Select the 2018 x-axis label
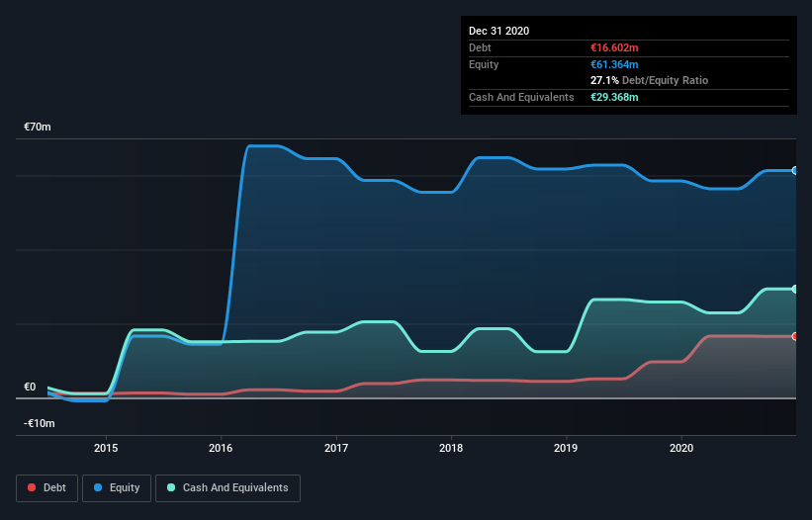The image size is (812, 520). click(451, 446)
